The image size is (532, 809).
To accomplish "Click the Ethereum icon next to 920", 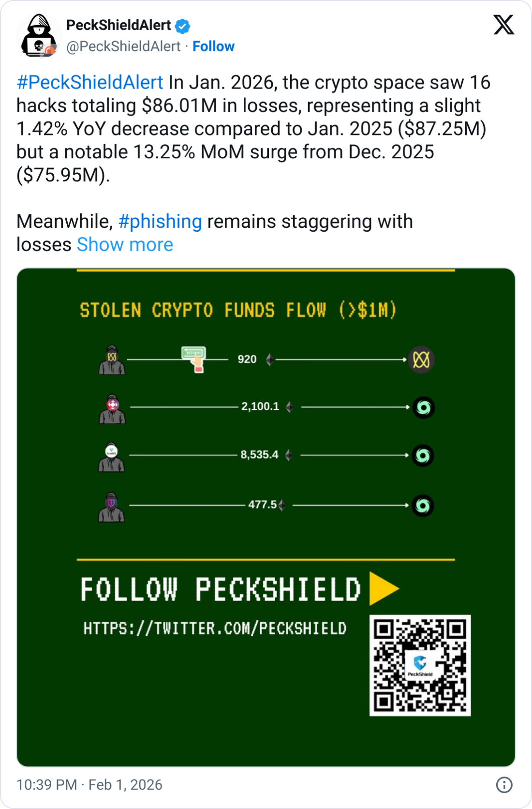I will click(x=269, y=360).
